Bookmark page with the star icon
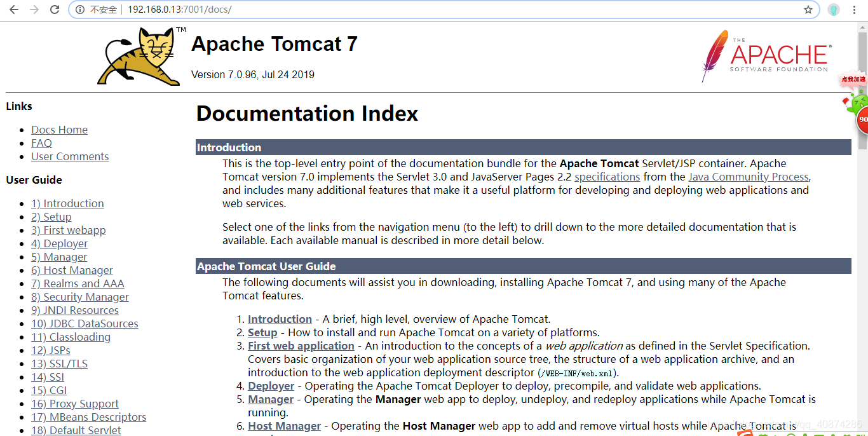The image size is (868, 436). click(808, 10)
